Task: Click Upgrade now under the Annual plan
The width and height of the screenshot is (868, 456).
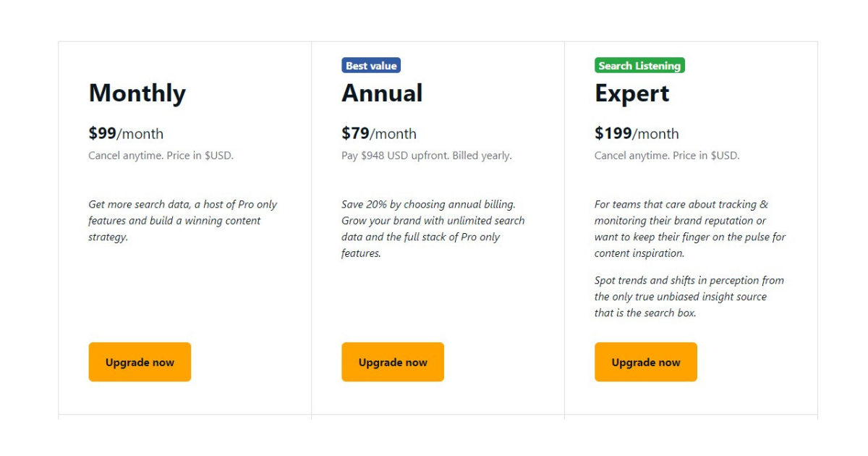Action: pos(393,362)
